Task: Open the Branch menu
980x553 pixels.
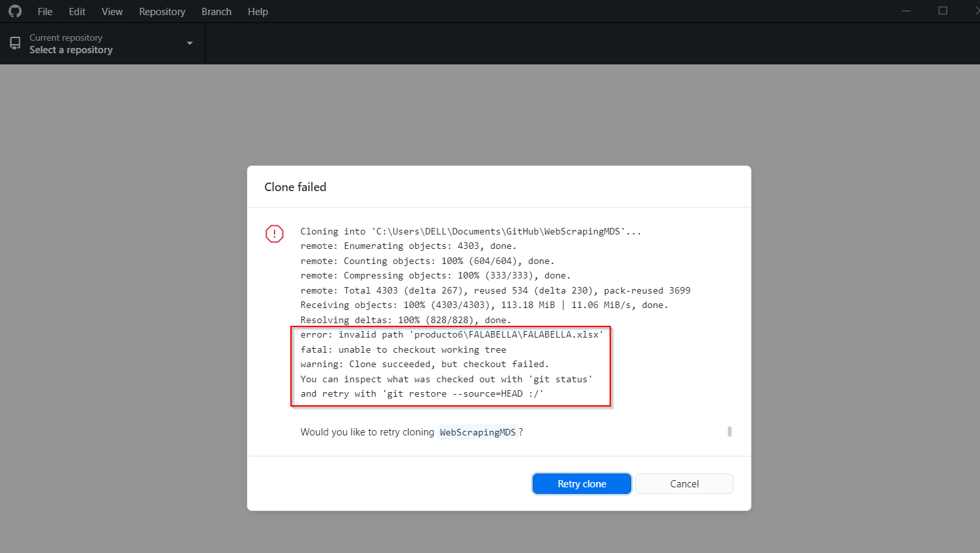Action: (x=216, y=11)
